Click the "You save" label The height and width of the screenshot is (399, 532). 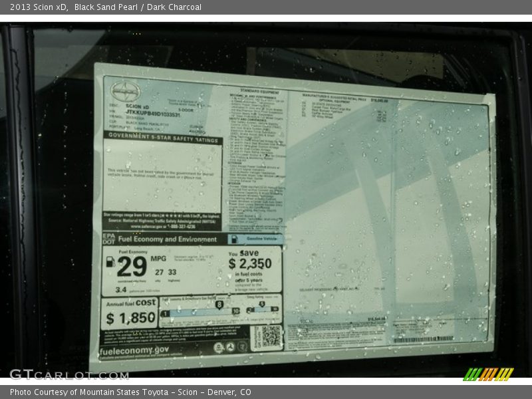click(243, 253)
